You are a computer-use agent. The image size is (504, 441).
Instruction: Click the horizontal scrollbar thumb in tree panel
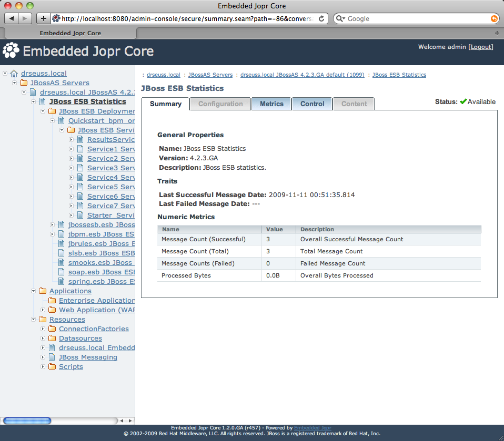pos(27,421)
